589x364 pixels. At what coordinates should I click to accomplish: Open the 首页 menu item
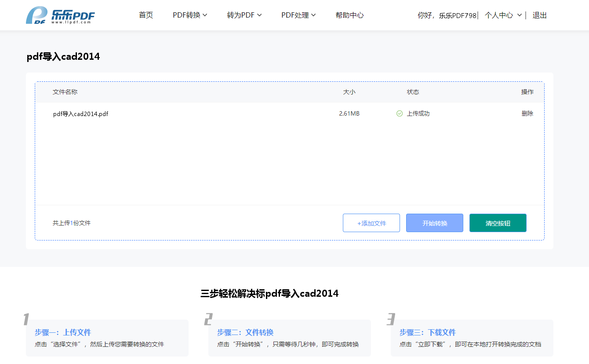point(146,15)
